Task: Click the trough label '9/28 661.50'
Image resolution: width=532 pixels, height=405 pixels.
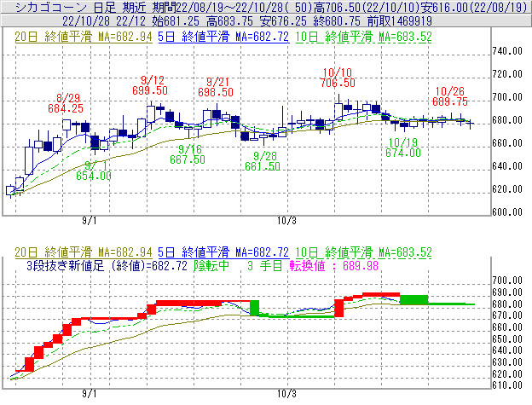Action: [x=263, y=161]
